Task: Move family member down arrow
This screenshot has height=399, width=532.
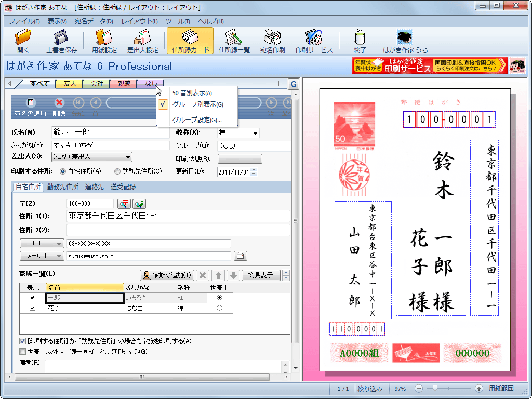Action: (x=233, y=275)
